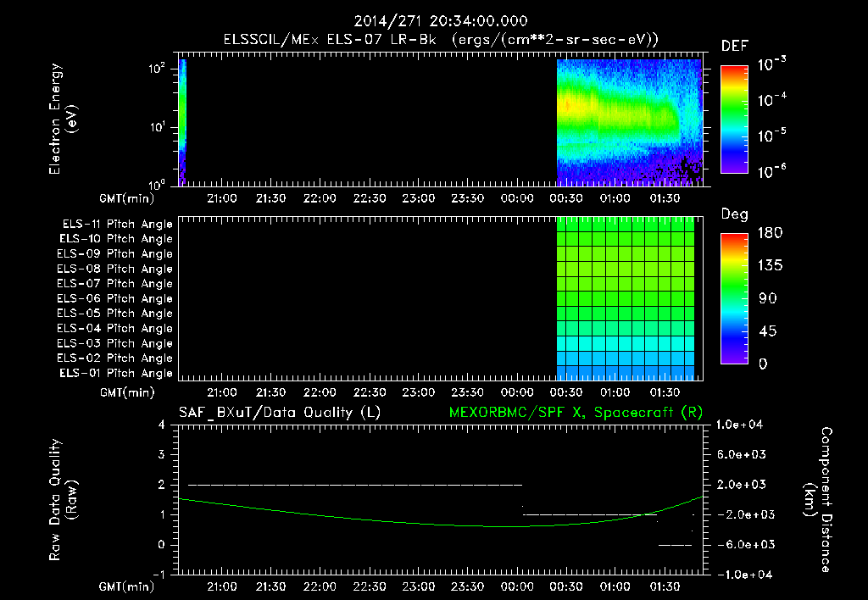Image resolution: width=868 pixels, height=600 pixels.
Task: Click the green MEXORBMC/SPF X, Spacecraft (R) title
Action: (576, 413)
